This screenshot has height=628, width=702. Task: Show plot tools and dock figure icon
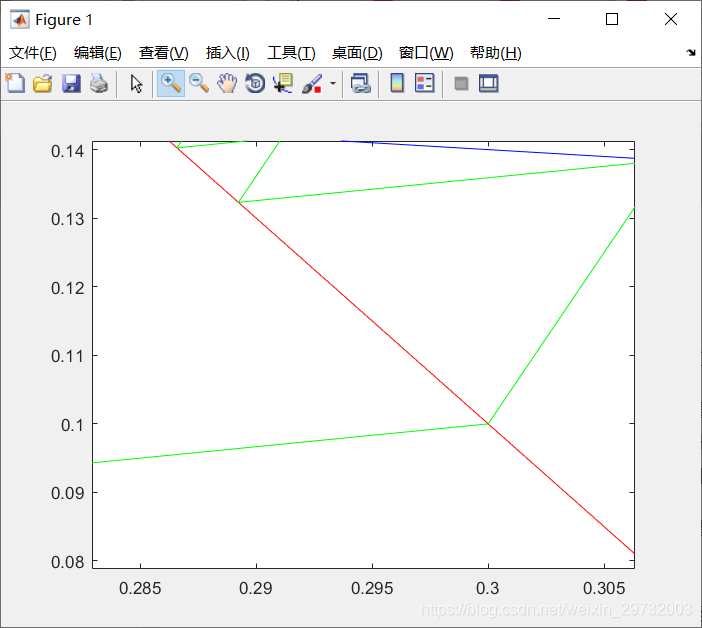pyautogui.click(x=488, y=83)
